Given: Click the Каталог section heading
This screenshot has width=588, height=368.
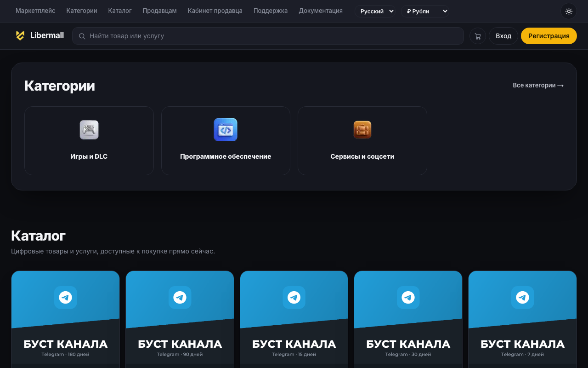Looking at the screenshot, I should coord(38,236).
